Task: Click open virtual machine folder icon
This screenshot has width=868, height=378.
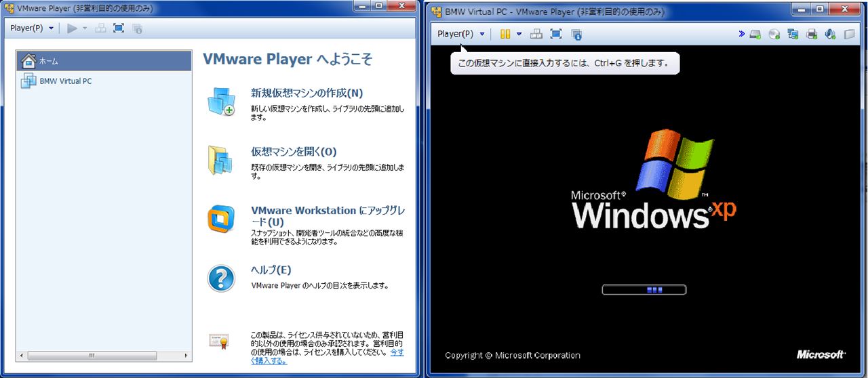Action: click(221, 160)
